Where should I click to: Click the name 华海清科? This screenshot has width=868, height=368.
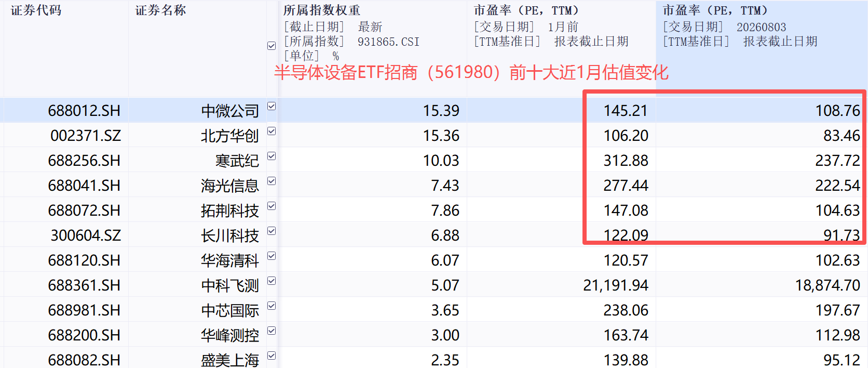(x=230, y=260)
